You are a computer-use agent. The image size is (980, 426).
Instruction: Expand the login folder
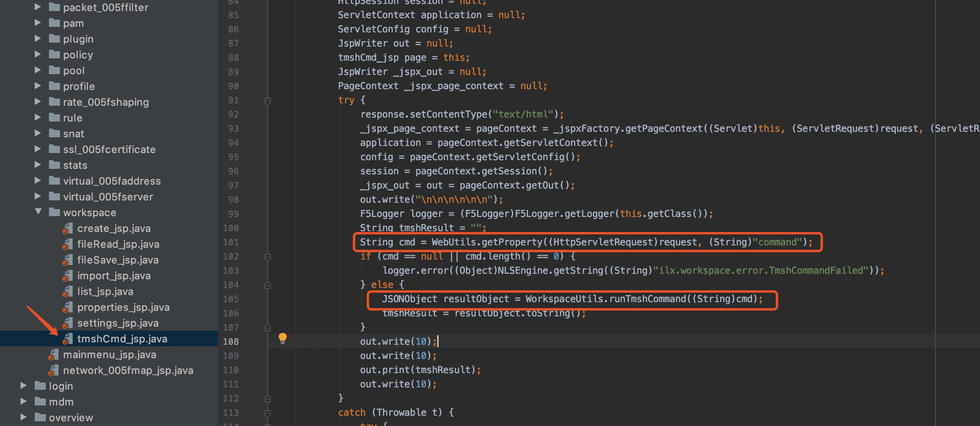[x=23, y=385]
